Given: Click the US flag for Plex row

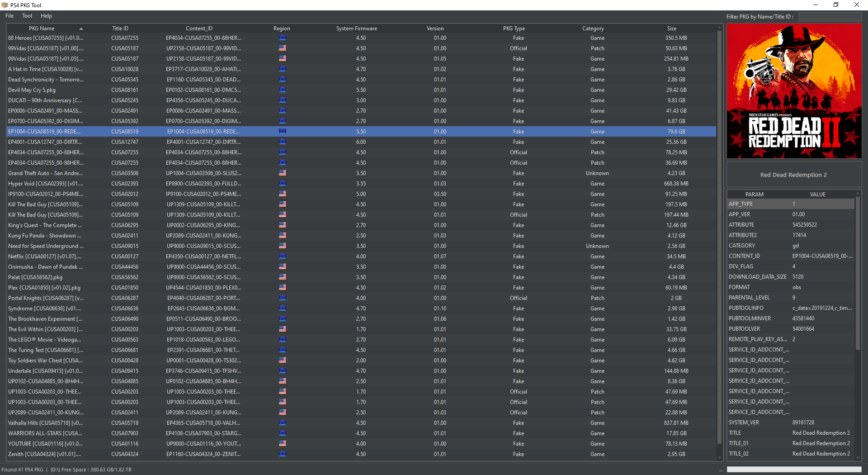Looking at the screenshot, I should tap(283, 288).
